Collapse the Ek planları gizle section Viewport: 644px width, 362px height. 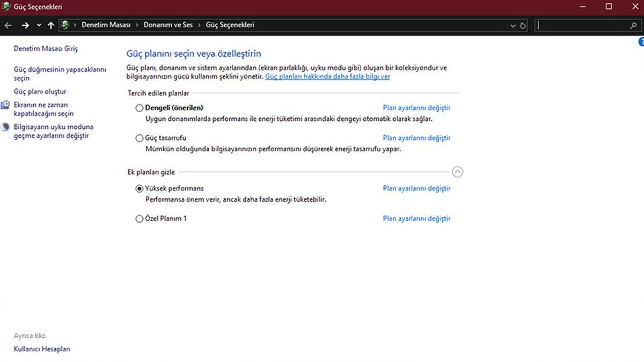457,172
